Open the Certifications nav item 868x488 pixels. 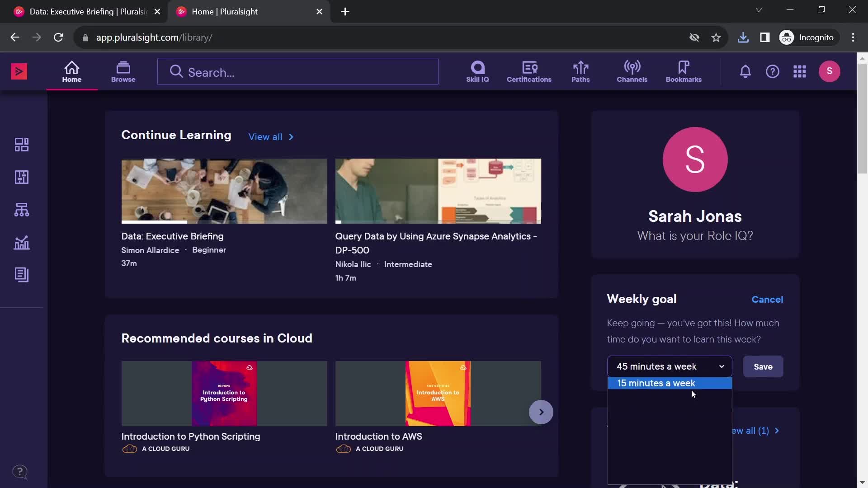click(x=529, y=72)
